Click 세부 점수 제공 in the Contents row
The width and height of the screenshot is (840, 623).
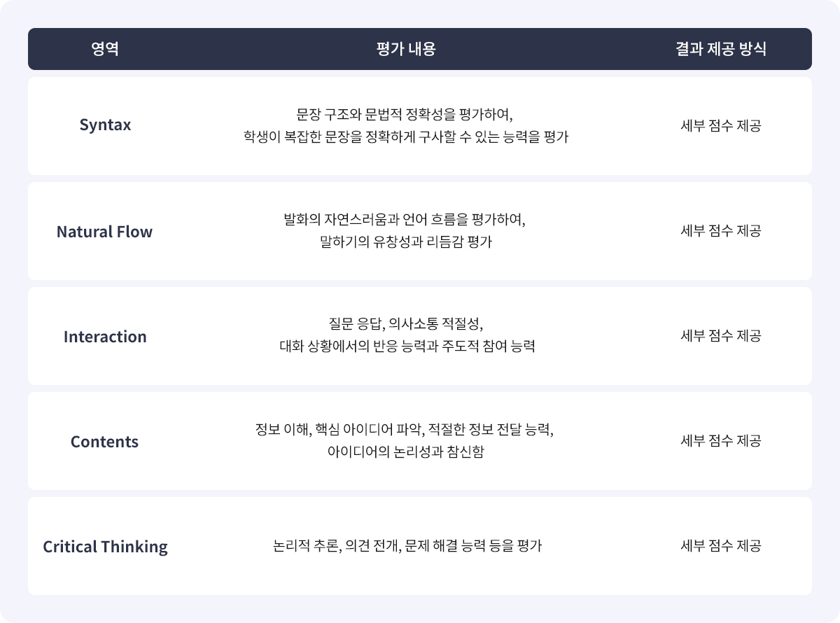[x=720, y=441]
